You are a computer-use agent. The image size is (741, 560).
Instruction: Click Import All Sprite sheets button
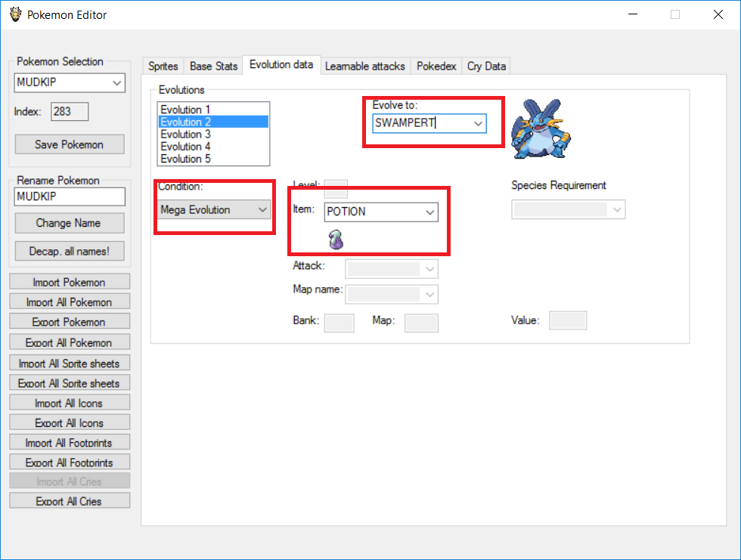70,363
